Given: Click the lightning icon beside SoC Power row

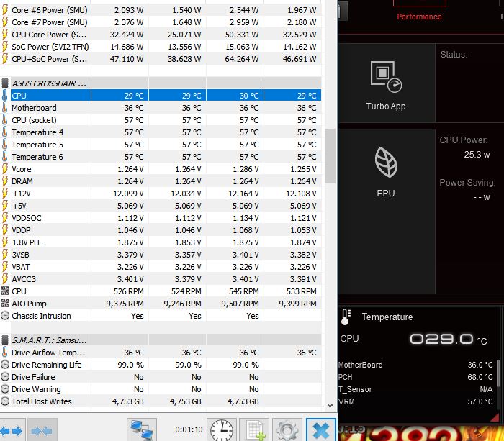Looking at the screenshot, I should pos(5,47).
